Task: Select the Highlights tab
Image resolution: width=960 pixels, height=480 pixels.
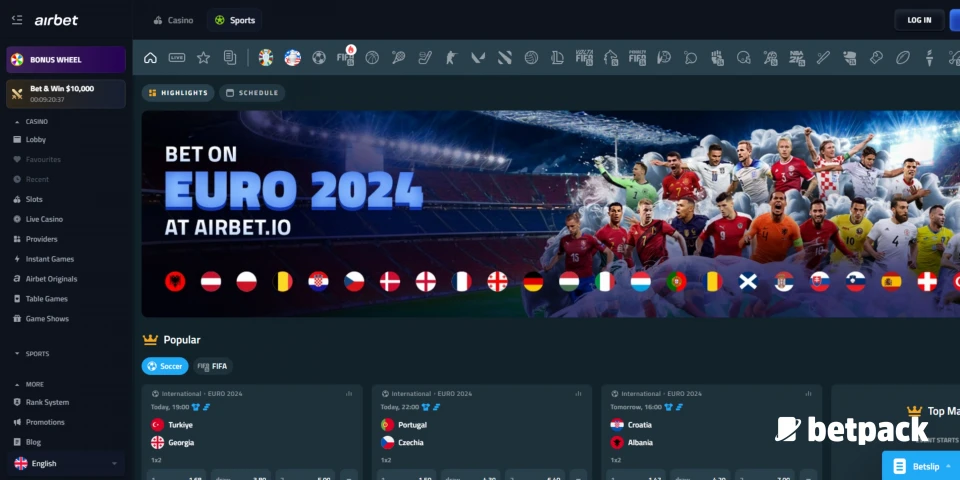Action: pyautogui.click(x=178, y=93)
